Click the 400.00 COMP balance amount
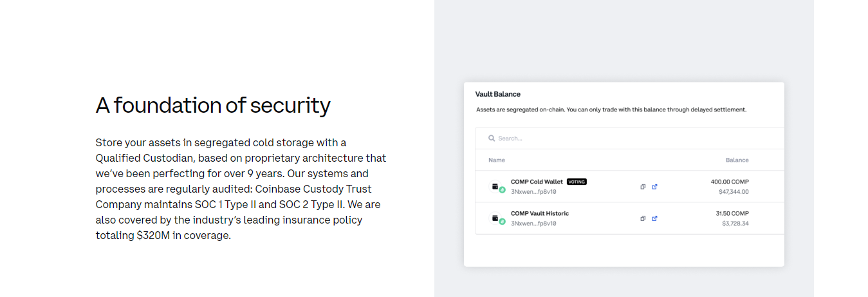Image resolution: width=868 pixels, height=297 pixels. pyautogui.click(x=730, y=182)
